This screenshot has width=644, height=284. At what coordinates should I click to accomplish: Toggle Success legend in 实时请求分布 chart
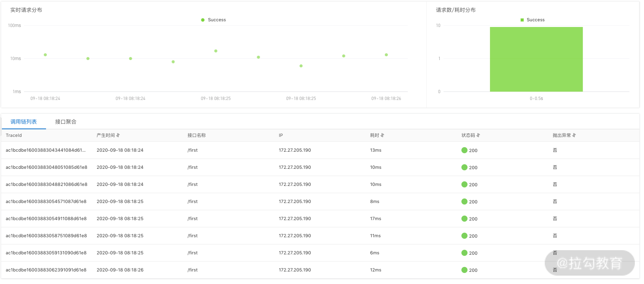(x=213, y=20)
